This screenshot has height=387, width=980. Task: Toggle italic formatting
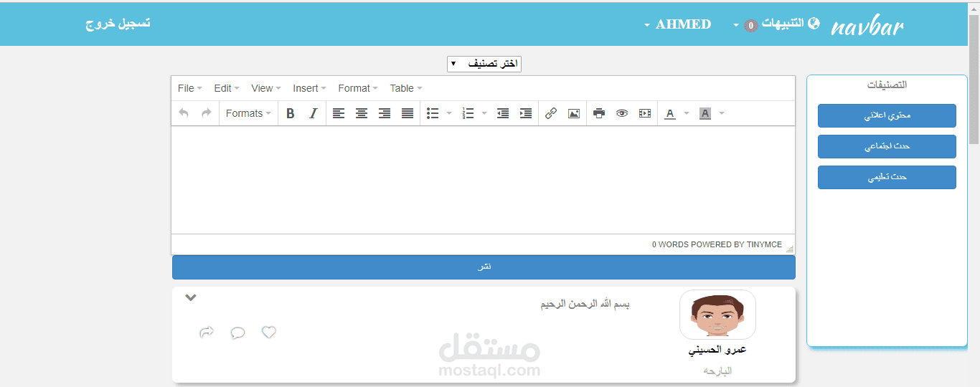[313, 113]
